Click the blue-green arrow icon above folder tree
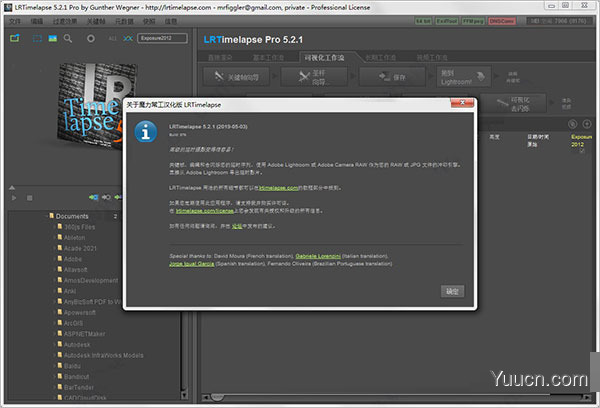The image size is (600, 408). coord(93,197)
